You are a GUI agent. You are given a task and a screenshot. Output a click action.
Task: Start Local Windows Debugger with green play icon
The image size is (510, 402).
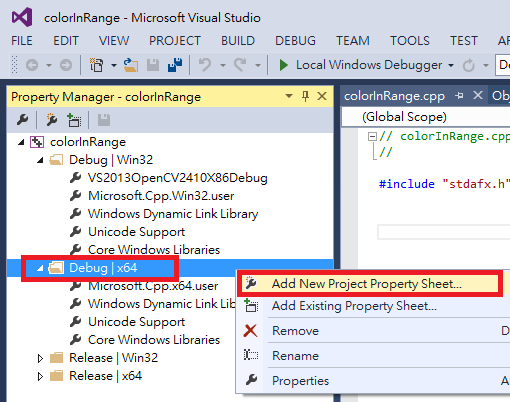pos(283,65)
